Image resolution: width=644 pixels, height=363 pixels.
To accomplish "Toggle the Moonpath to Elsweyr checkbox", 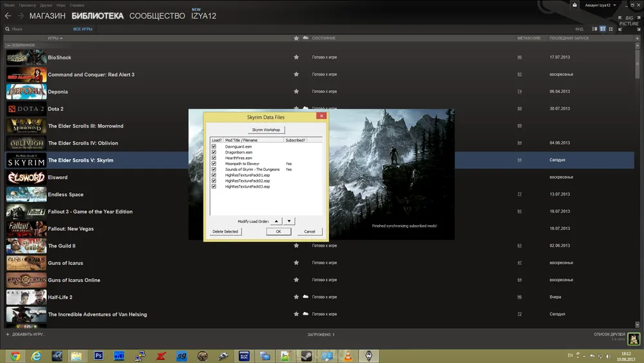I will coord(214,164).
